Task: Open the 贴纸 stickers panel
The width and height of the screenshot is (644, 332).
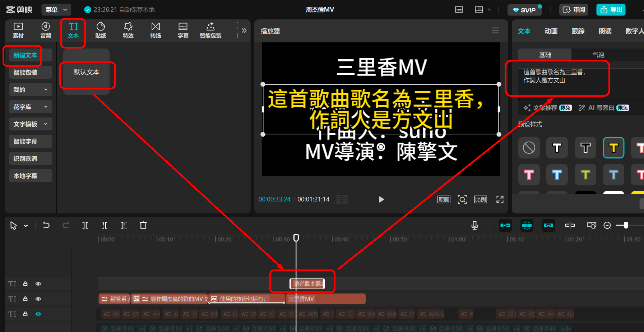Action: click(x=101, y=30)
